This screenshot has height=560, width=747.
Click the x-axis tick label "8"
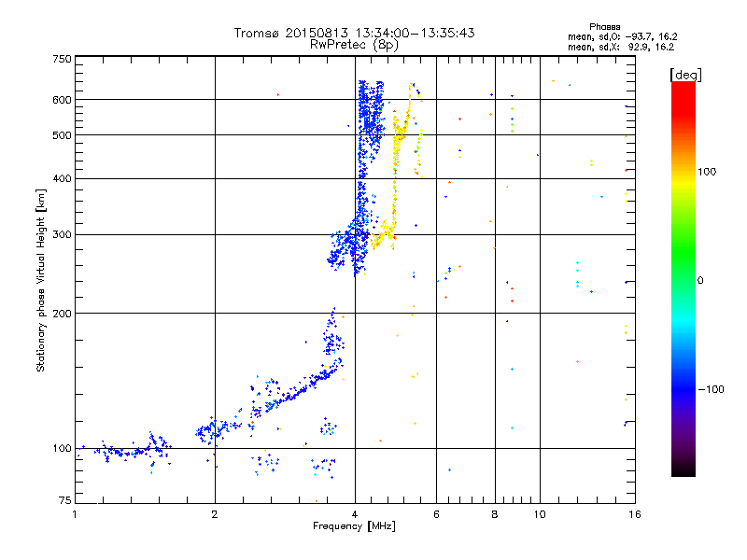coord(495,514)
